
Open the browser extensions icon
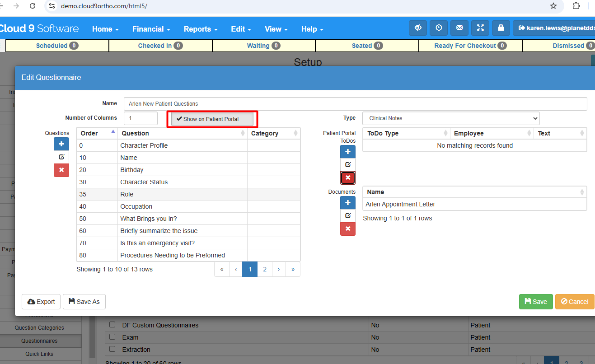pos(576,6)
